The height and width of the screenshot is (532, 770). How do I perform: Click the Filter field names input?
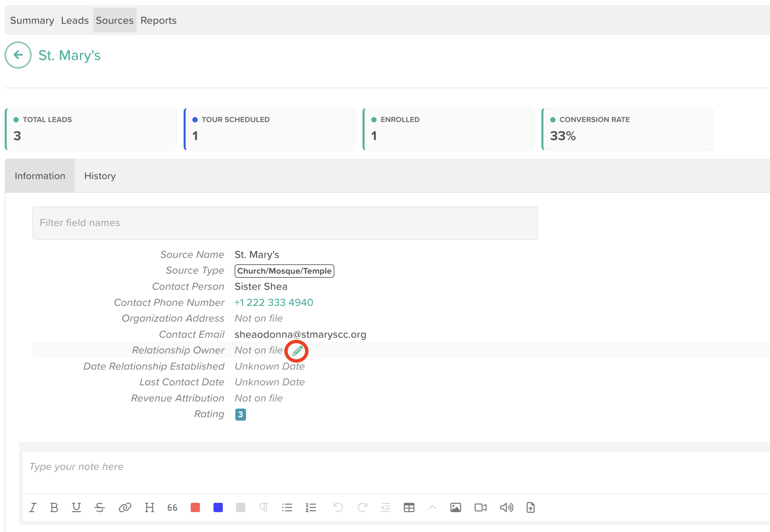coord(285,223)
